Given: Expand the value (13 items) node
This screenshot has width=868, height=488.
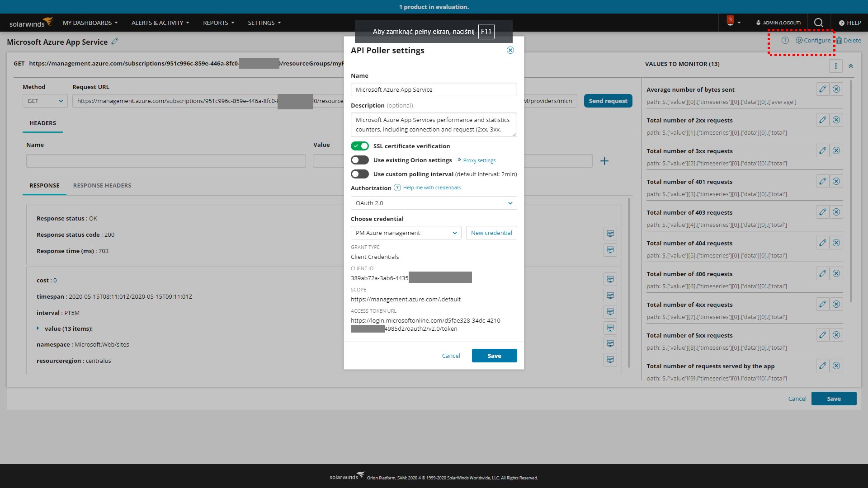Looking at the screenshot, I should click(38, 328).
